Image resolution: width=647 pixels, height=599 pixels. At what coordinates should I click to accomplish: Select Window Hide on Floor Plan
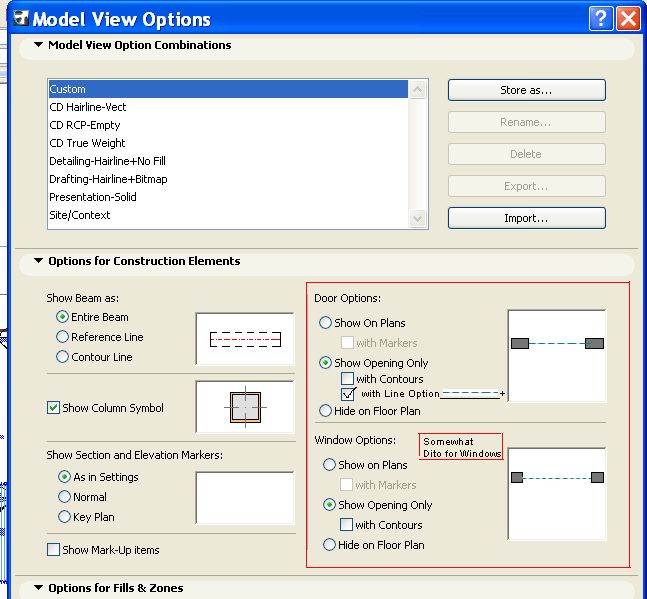329,545
